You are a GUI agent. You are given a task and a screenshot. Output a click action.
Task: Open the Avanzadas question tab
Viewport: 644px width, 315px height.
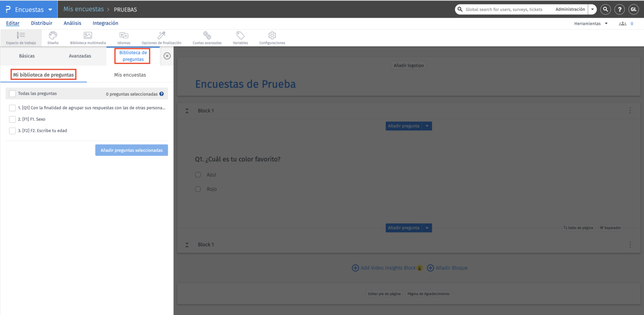pos(80,56)
